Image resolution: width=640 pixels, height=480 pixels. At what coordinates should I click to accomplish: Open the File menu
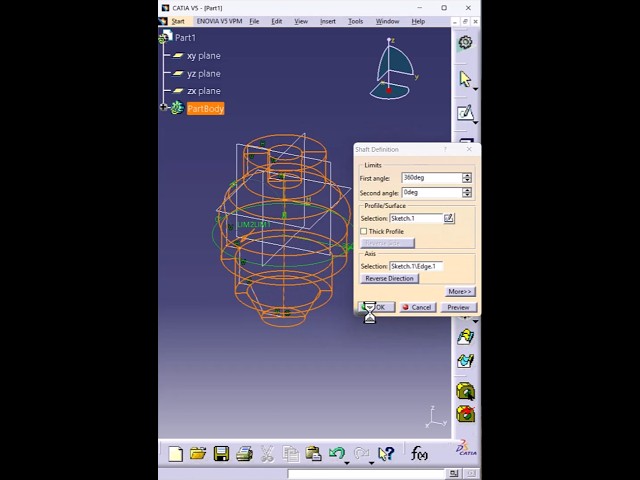(x=254, y=21)
